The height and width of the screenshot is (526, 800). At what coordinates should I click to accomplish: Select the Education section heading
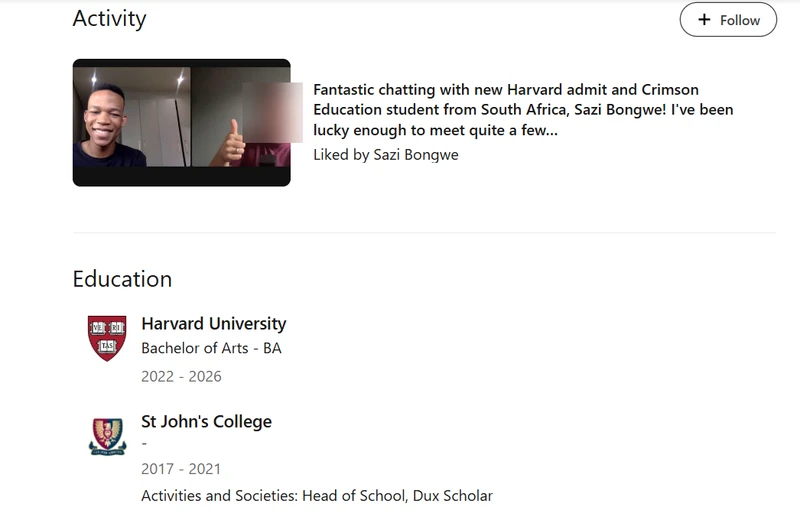(x=122, y=279)
